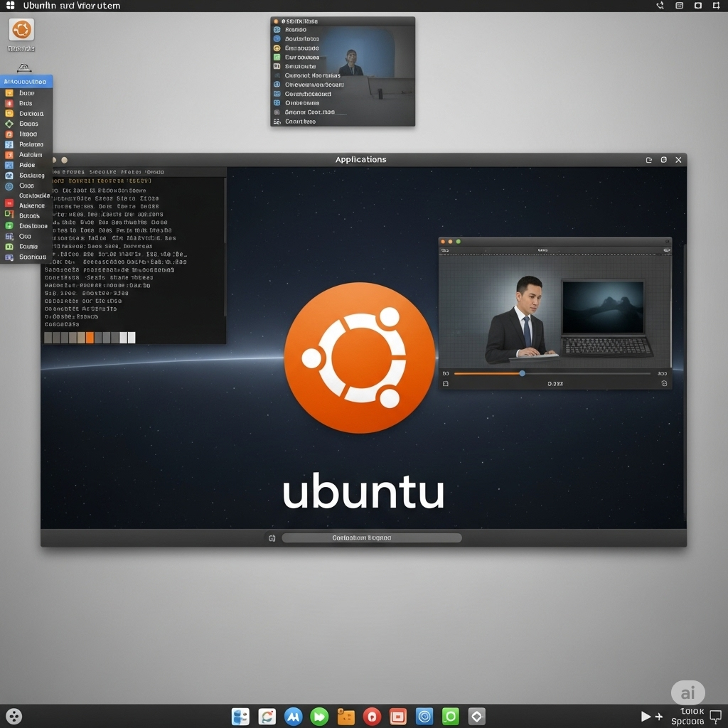Select "Snonor Coot.mon" in the top popup list
Viewport: 728px width, 728px height.
[x=310, y=112]
